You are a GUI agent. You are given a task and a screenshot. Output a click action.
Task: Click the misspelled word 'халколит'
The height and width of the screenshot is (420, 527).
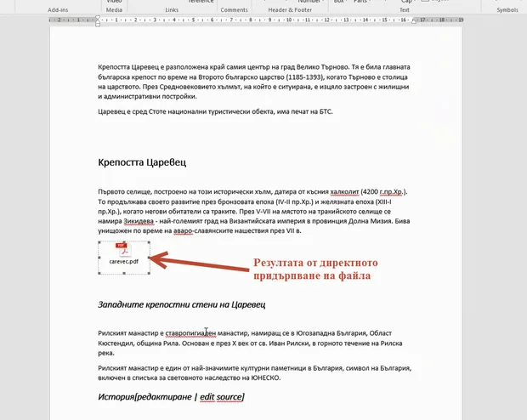[x=344, y=191]
